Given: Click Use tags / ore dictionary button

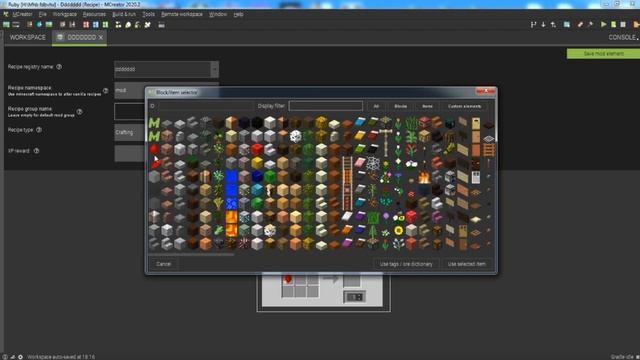Looking at the screenshot, I should [x=406, y=264].
